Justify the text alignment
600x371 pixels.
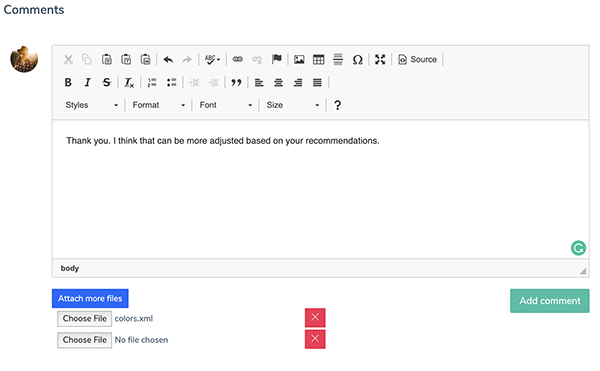click(317, 82)
